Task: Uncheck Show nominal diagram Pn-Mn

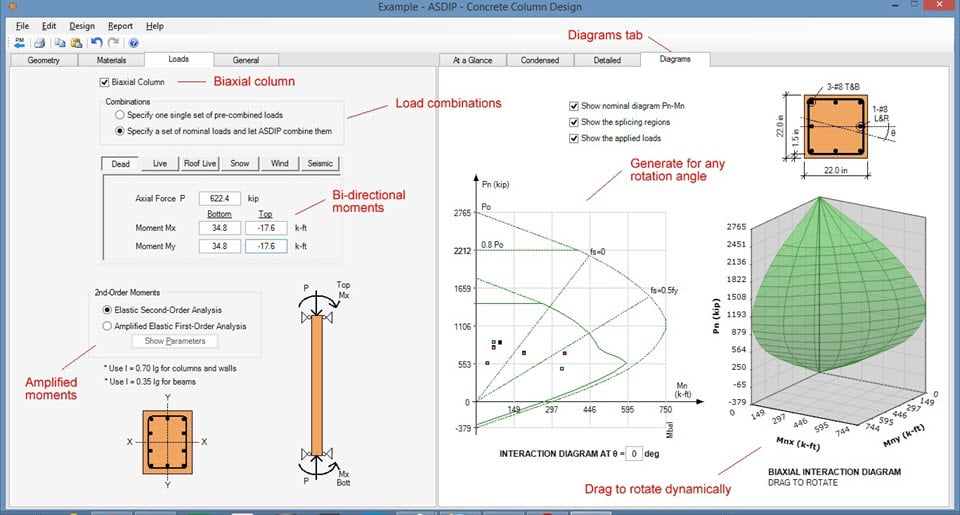Action: point(574,106)
